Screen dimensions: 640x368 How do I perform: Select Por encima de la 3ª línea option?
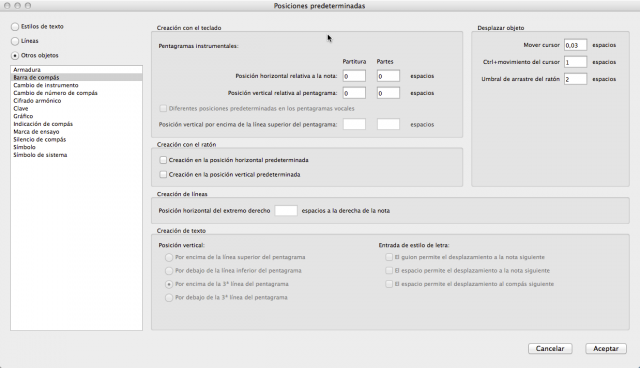point(169,284)
